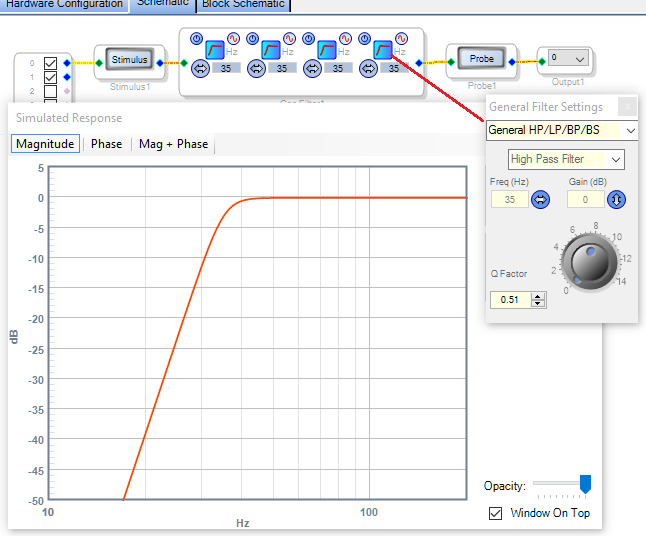Enable input channel 0 checkbox

click(50, 63)
